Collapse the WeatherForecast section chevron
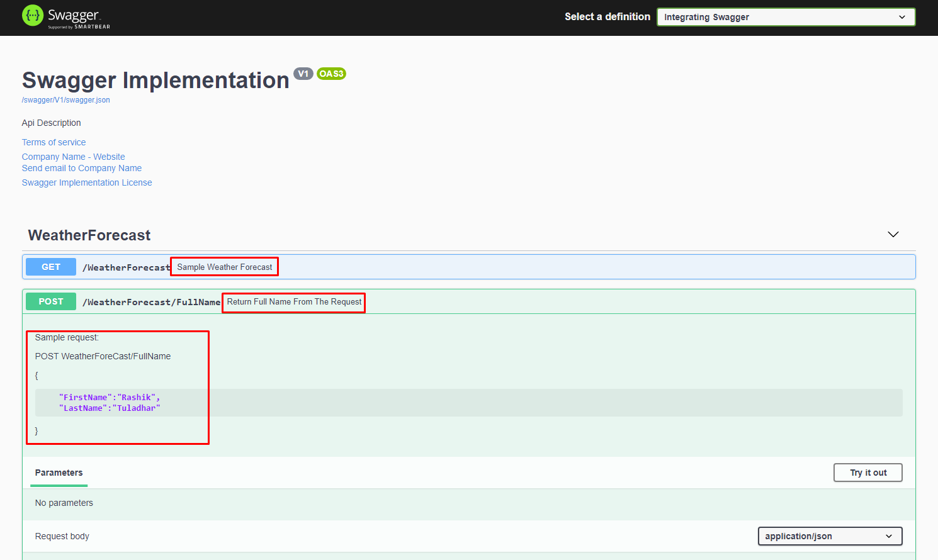 pos(893,235)
